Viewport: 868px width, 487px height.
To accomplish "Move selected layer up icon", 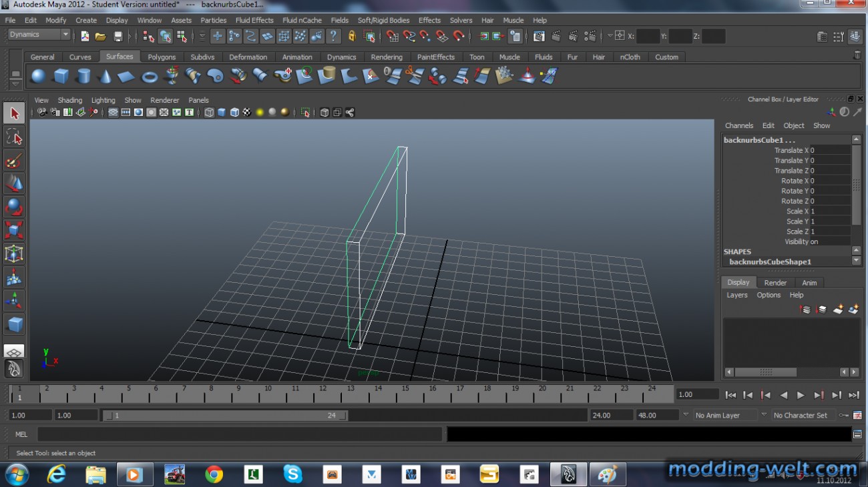I will (x=805, y=310).
